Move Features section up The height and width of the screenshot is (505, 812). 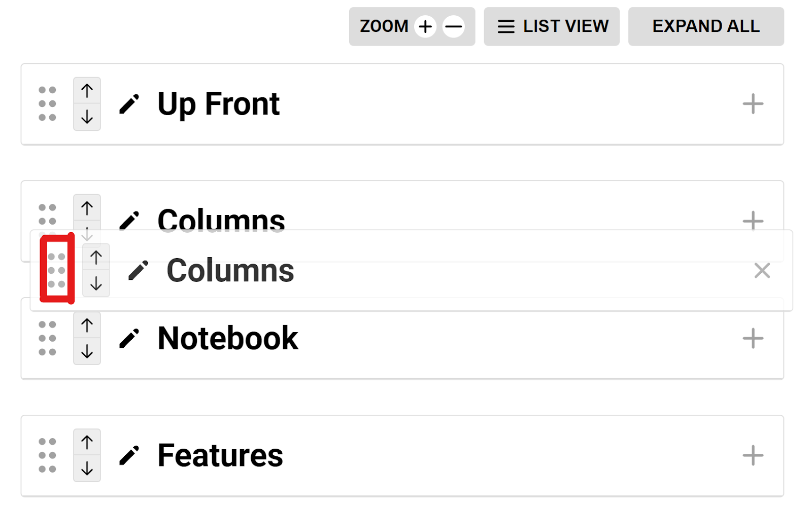click(87, 443)
